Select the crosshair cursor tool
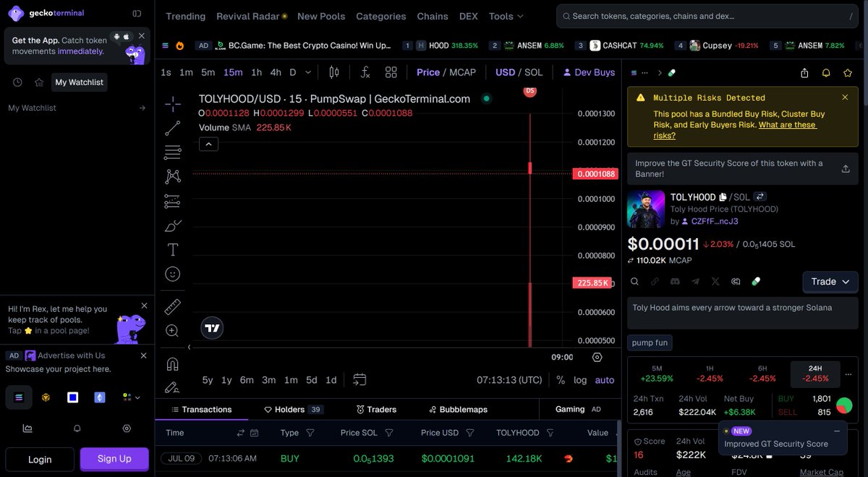This screenshot has height=477, width=868. pos(172,105)
